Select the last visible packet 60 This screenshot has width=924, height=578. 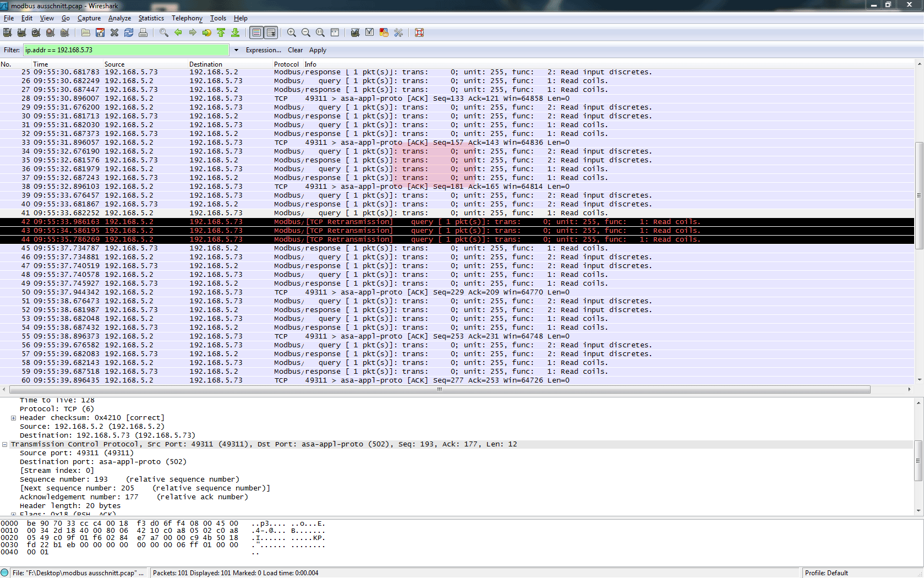pos(457,380)
